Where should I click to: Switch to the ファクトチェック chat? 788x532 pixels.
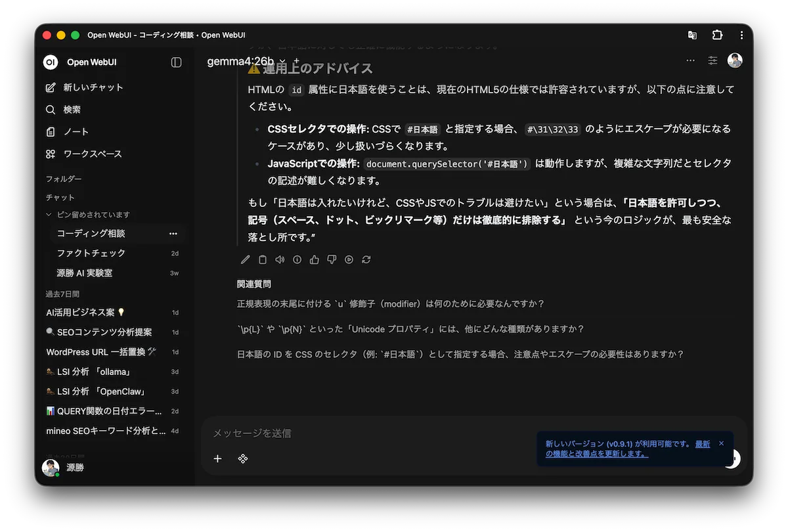pos(92,253)
